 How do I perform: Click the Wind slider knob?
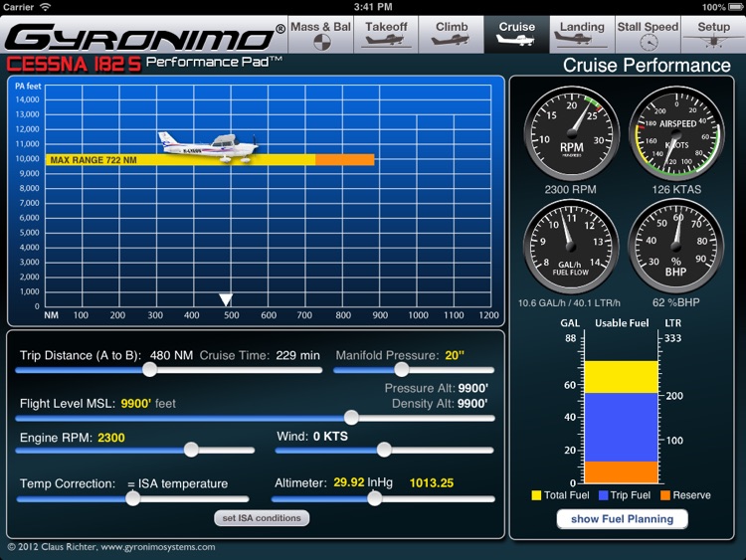pyautogui.click(x=384, y=450)
